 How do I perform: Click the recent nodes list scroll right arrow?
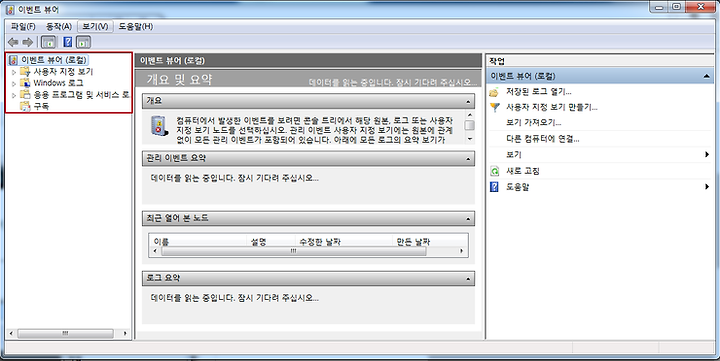[x=461, y=251]
